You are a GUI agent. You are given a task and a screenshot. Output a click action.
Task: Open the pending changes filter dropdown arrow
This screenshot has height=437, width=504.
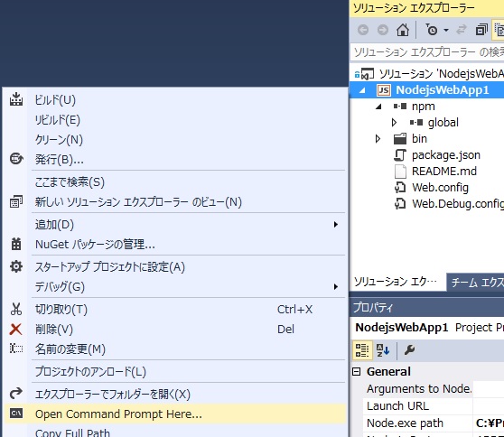pyautogui.click(x=446, y=30)
